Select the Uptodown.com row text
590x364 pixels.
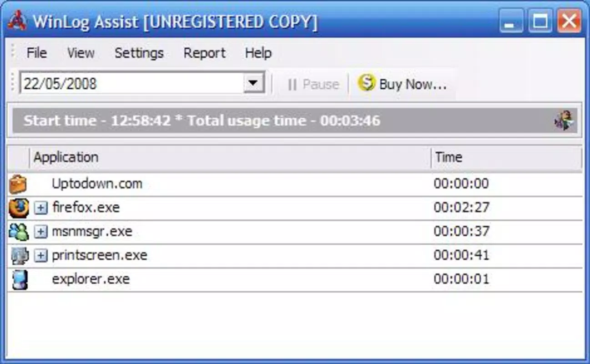point(97,184)
